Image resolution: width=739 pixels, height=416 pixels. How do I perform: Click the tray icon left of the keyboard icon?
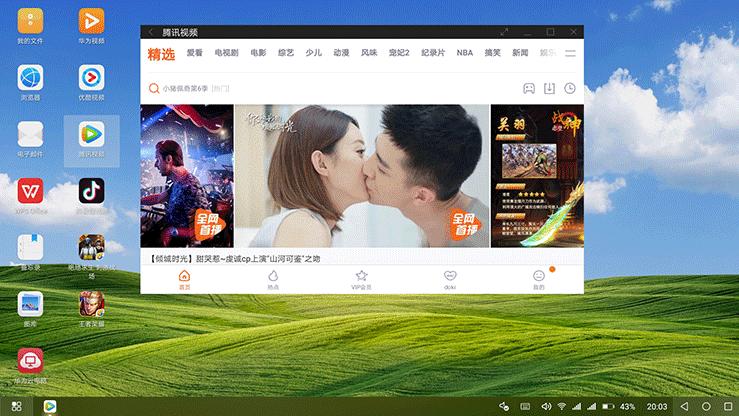[x=504, y=406]
